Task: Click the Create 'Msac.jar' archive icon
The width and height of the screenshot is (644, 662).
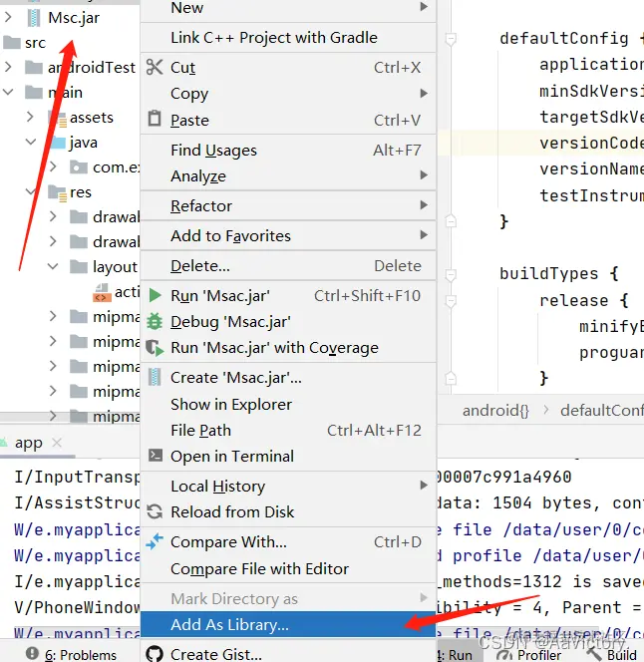Action: pos(155,377)
